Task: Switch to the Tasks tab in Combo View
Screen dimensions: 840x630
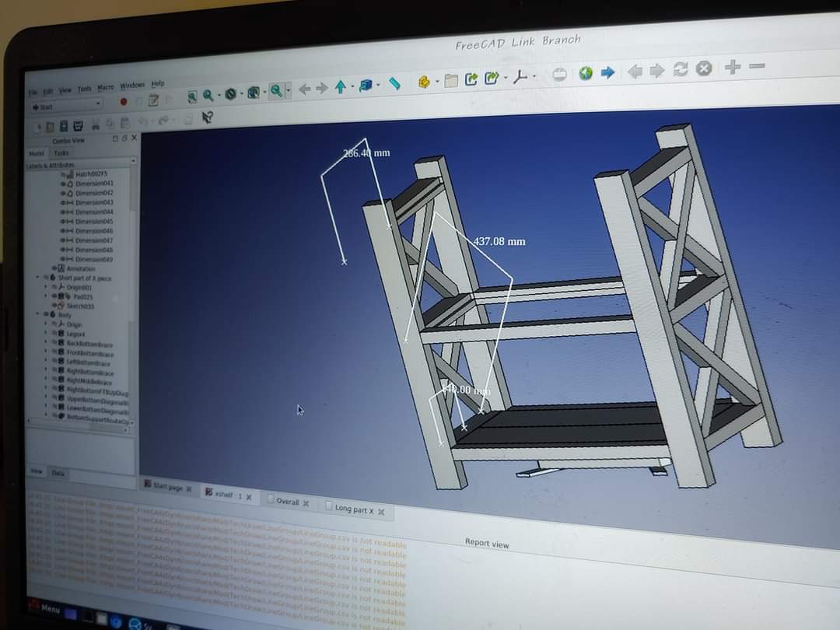Action: [61, 153]
